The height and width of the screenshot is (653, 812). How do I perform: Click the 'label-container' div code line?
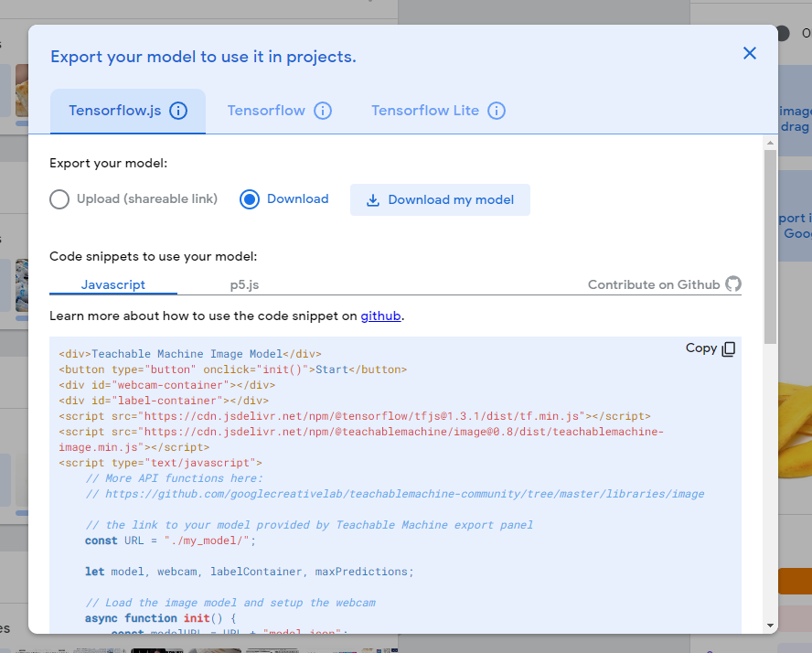coord(164,401)
